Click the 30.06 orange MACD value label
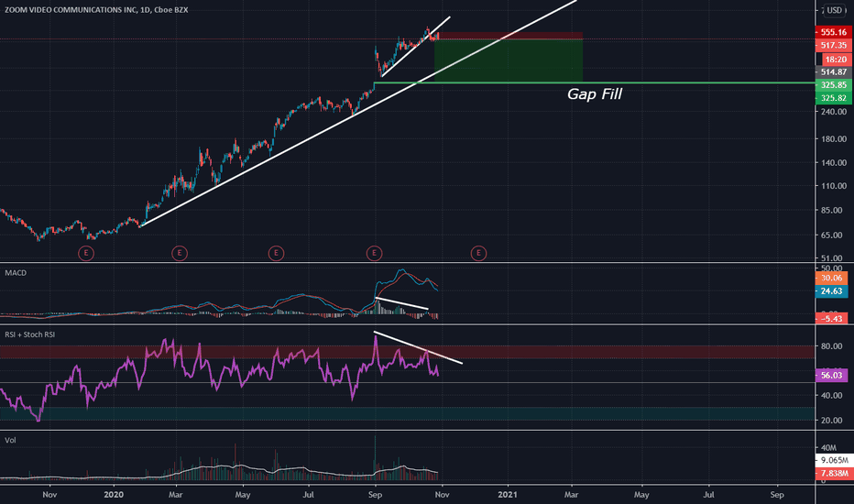854x504 pixels. pyautogui.click(x=831, y=279)
